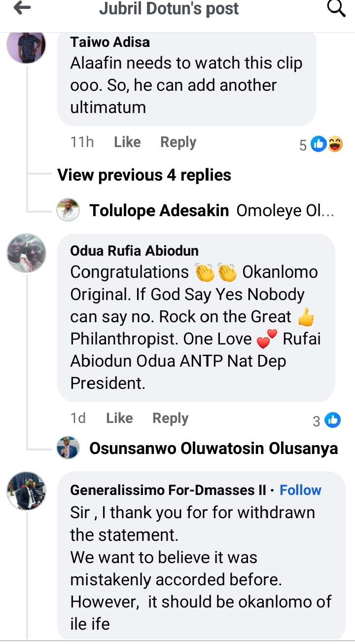Expand Osunsanwo Oluwatosin Olusanya's reply
Image resolution: width=355 pixels, height=644 pixels.
[213, 448]
